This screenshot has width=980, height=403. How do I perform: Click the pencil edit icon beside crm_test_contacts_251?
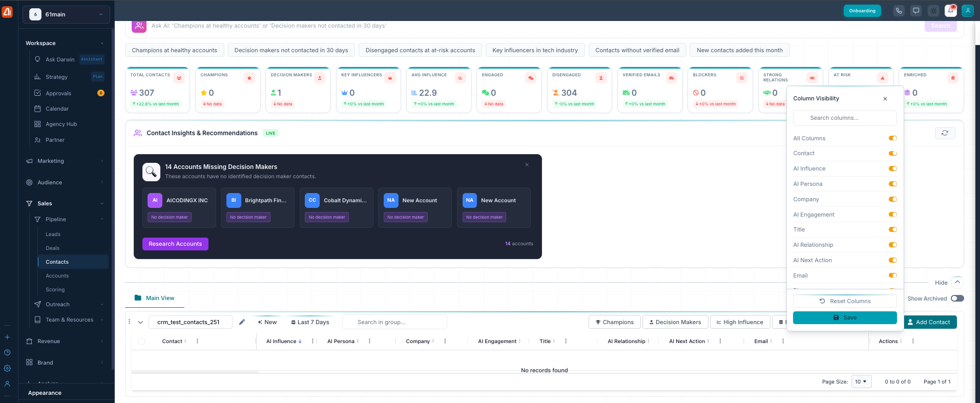[x=242, y=322]
